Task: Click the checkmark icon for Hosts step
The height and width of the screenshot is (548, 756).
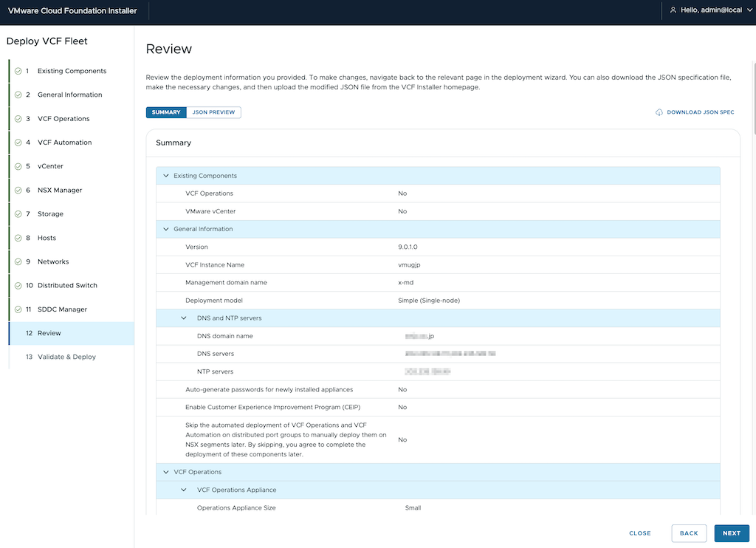Action: 18,238
